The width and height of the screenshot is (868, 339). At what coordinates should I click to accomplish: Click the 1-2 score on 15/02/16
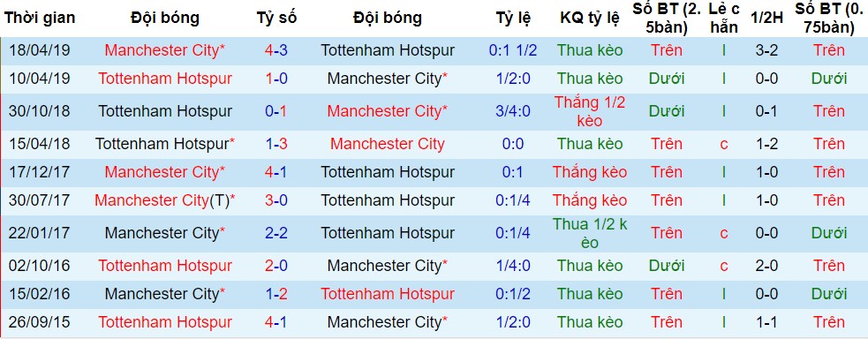tap(276, 294)
